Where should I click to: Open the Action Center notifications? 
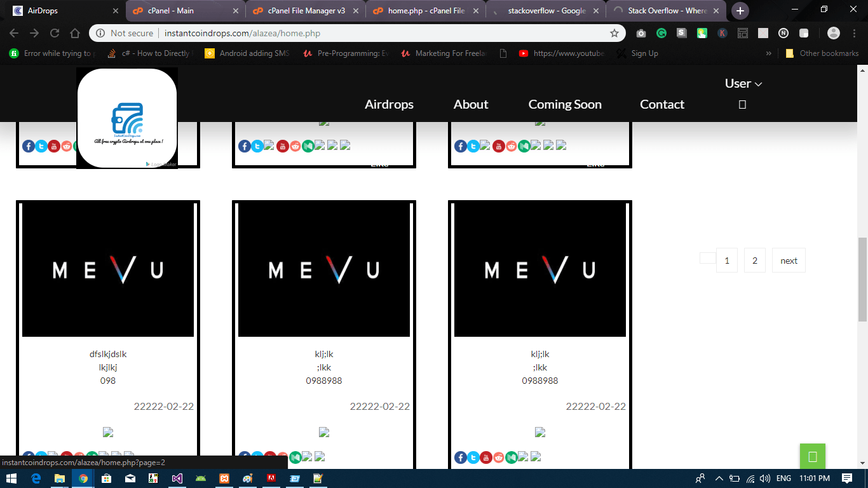[x=846, y=478]
